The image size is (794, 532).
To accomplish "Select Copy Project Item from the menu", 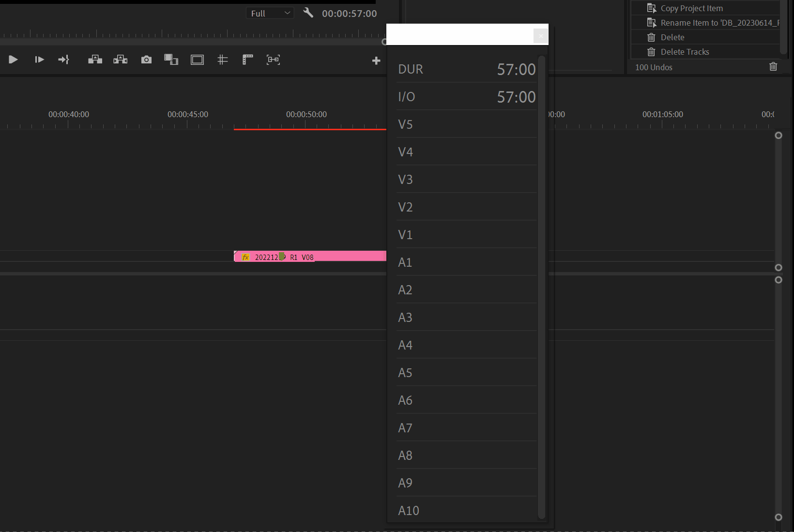I will click(692, 8).
